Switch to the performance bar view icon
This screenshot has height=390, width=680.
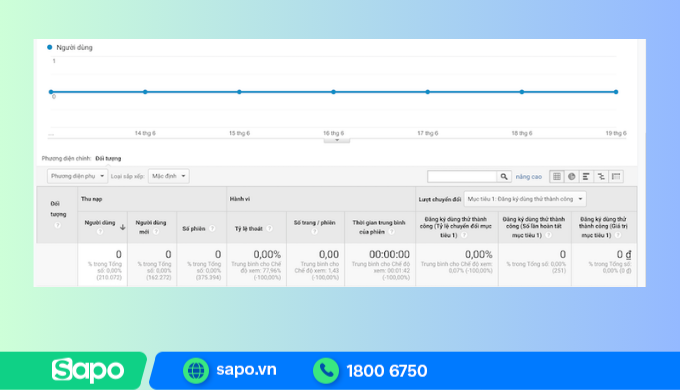[586, 177]
